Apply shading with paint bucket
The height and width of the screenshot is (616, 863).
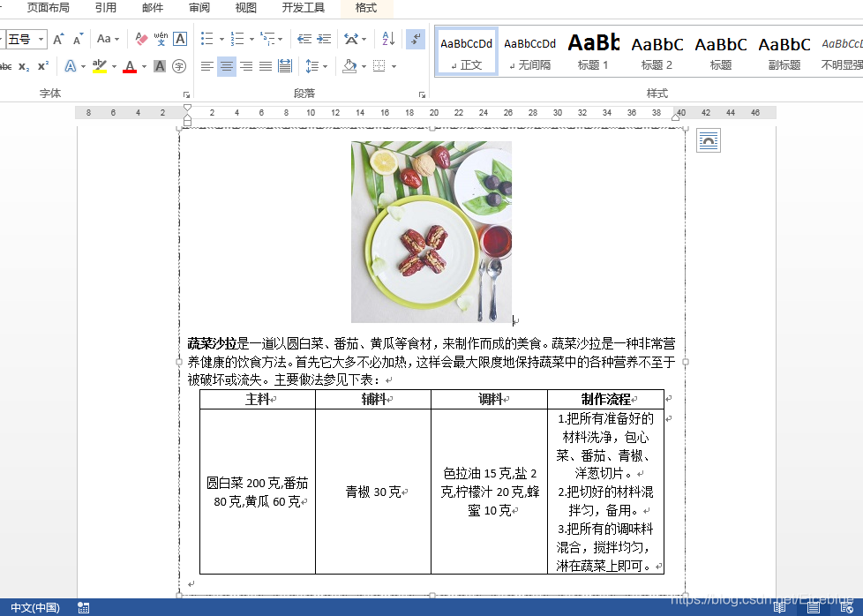click(x=350, y=66)
